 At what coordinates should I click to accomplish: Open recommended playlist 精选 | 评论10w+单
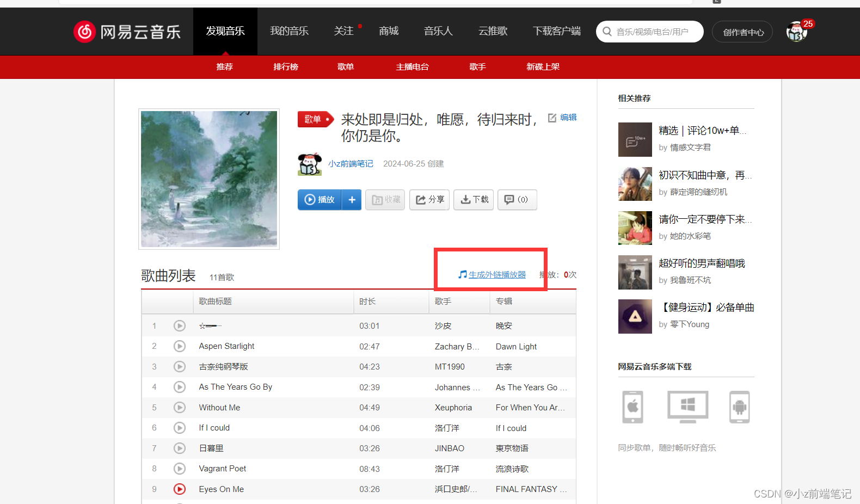pos(703,131)
